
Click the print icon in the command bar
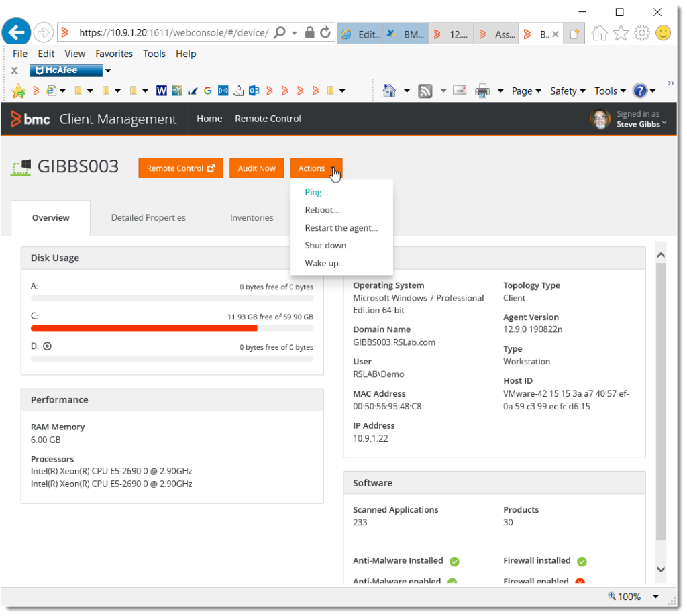(482, 91)
